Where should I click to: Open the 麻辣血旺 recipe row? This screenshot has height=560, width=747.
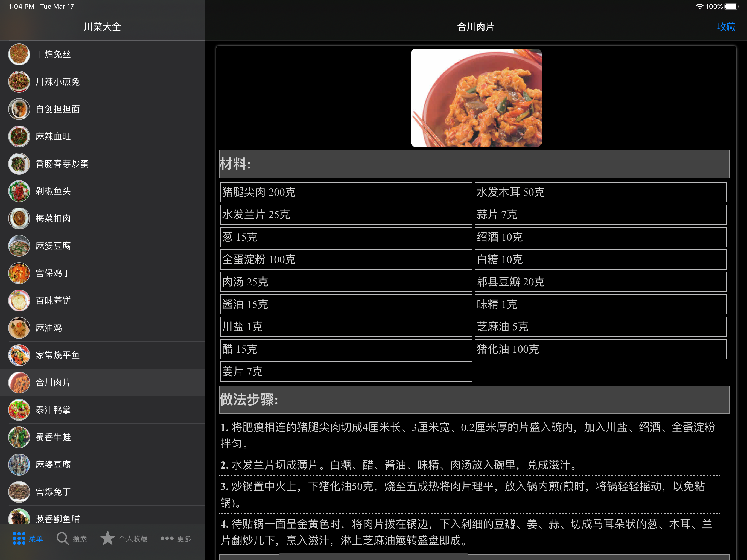tap(103, 136)
